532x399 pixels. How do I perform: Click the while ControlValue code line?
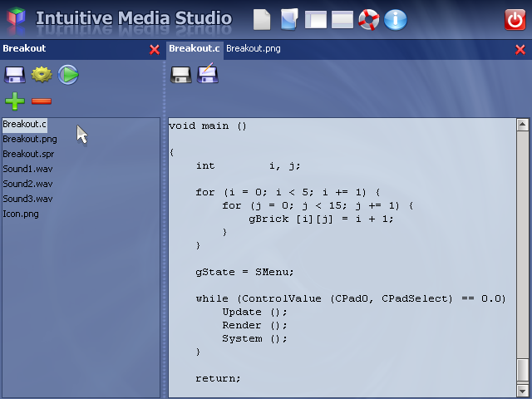pyautogui.click(x=351, y=299)
